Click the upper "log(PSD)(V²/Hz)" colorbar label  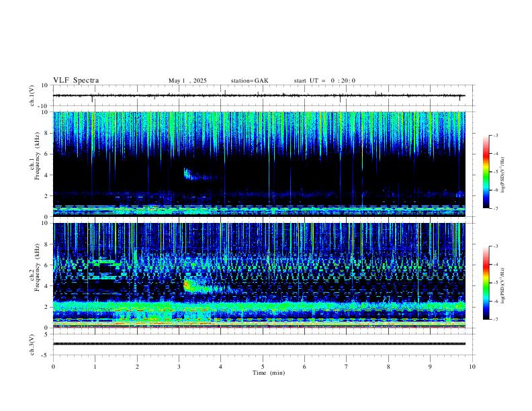(x=503, y=175)
